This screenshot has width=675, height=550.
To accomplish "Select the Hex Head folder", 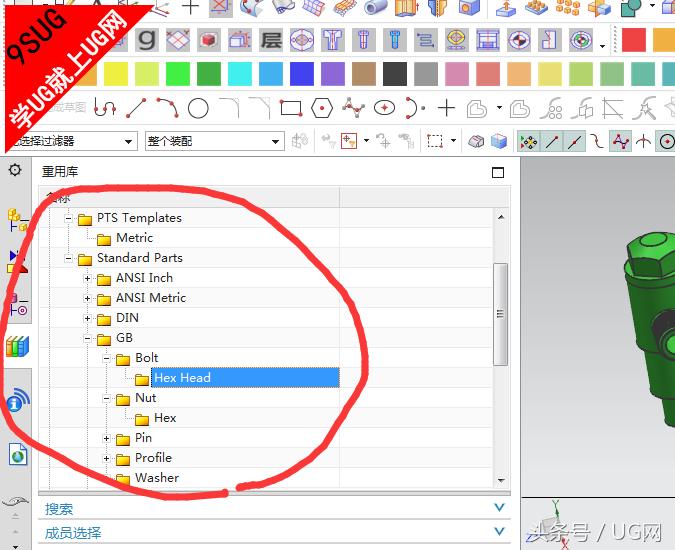I will (x=182, y=378).
